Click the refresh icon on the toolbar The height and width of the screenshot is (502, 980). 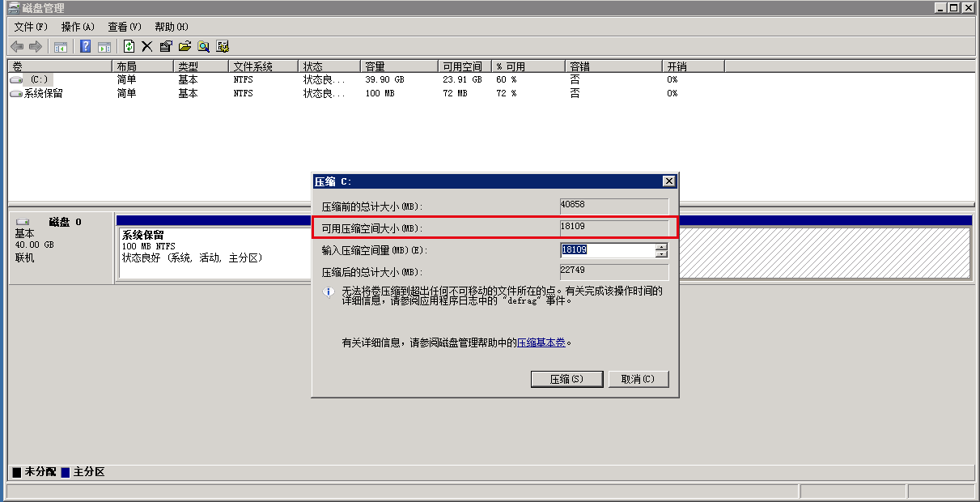(129, 46)
